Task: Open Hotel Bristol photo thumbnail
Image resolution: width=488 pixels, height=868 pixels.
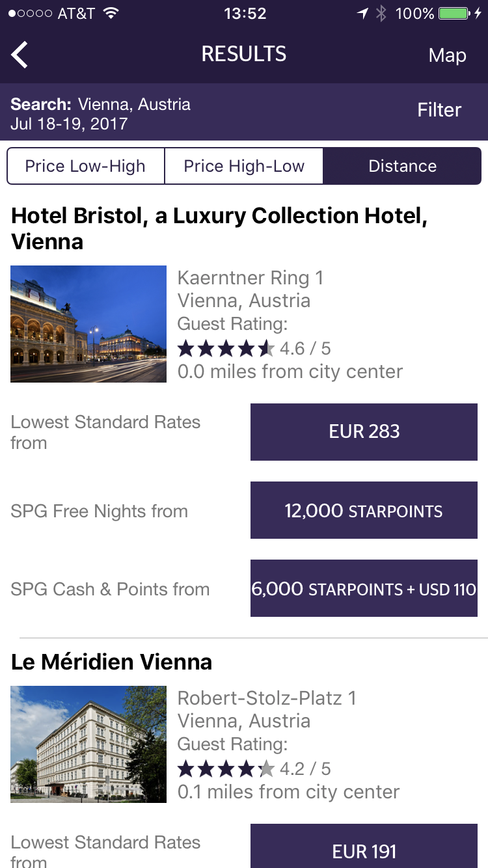Action: (x=88, y=323)
